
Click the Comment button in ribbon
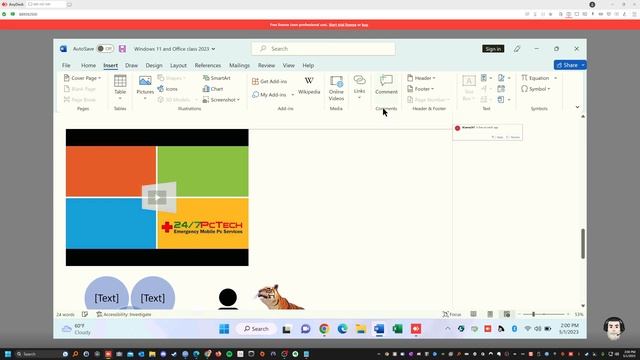coord(386,84)
